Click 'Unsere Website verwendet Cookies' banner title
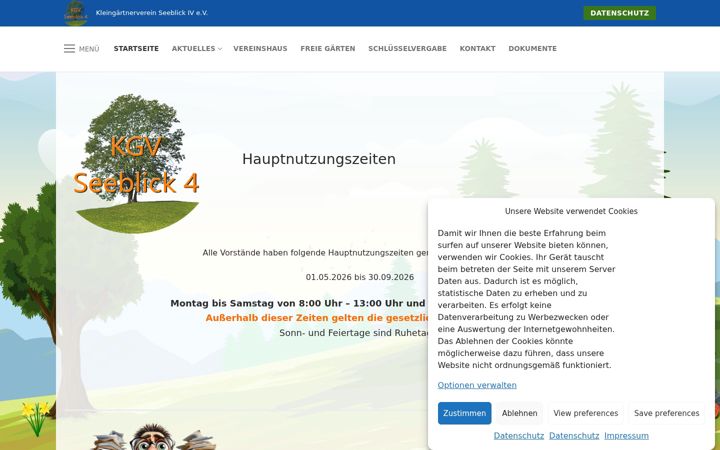720x450 pixels. point(571,211)
